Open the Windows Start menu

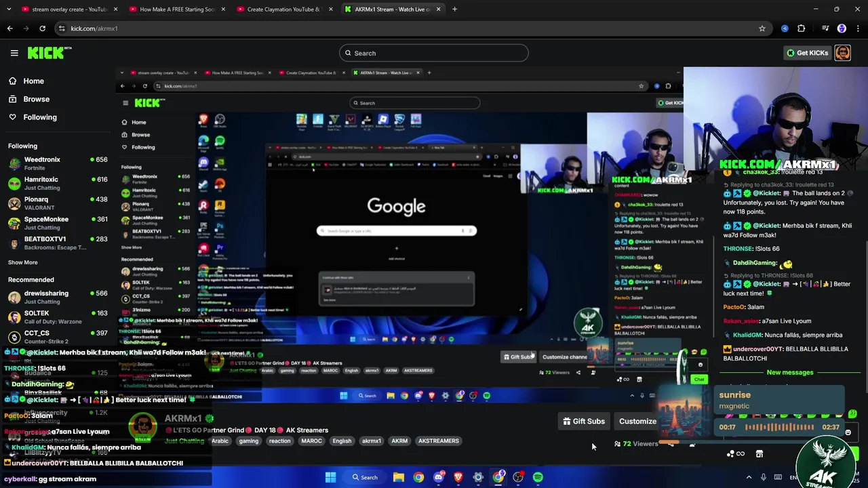click(330, 477)
